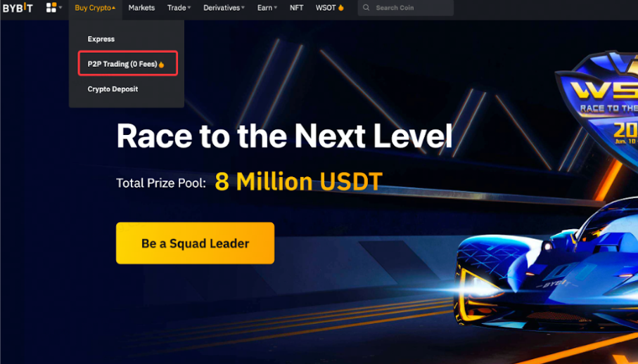Open the Markets page

tap(141, 8)
